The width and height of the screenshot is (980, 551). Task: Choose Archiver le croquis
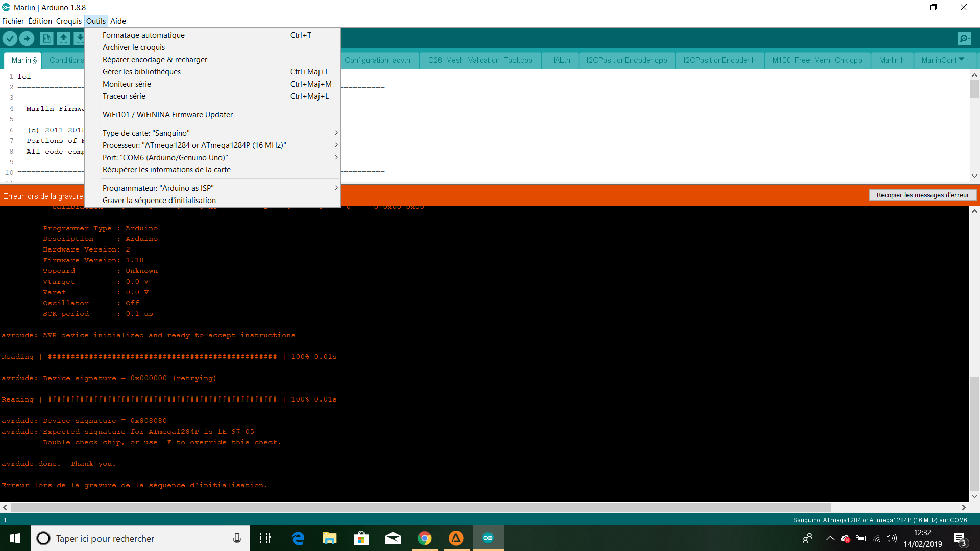point(212,47)
